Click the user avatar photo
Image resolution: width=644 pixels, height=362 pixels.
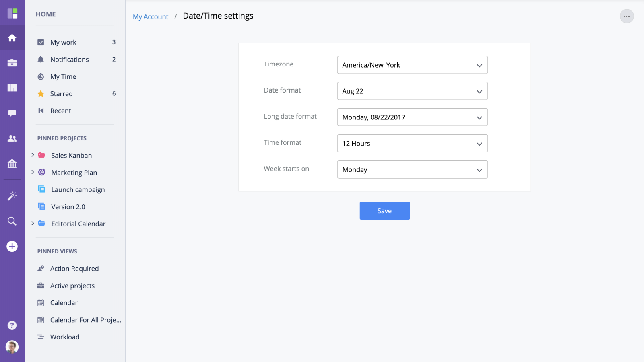[x=12, y=347]
